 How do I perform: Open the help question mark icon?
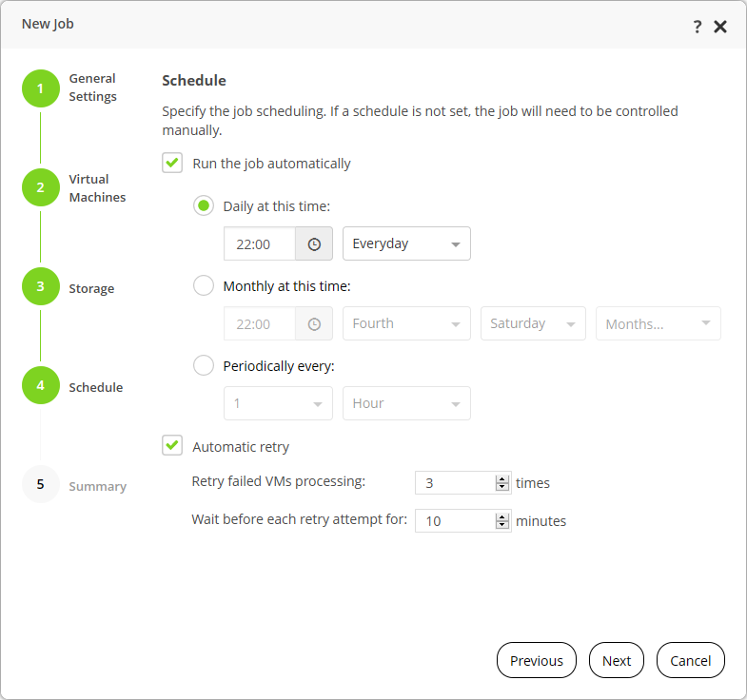pyautogui.click(x=697, y=27)
